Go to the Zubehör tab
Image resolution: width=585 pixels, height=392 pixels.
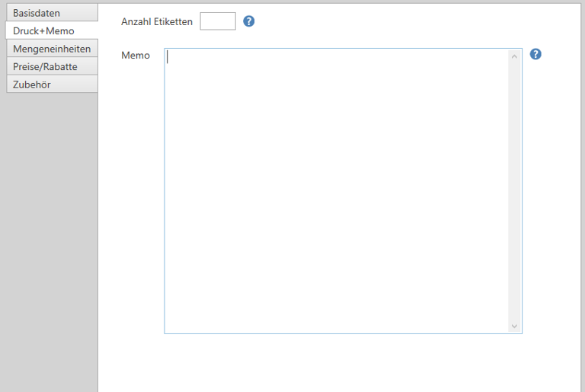[x=53, y=84]
